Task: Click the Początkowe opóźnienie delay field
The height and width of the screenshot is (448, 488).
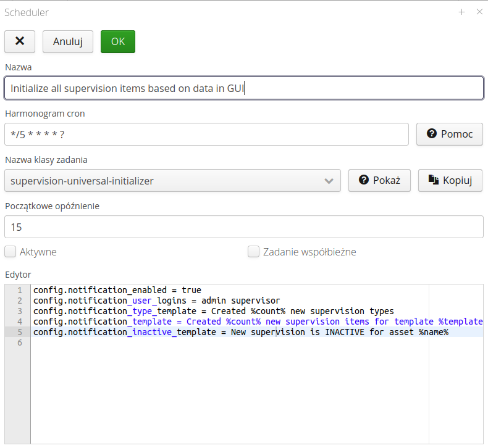Action: pyautogui.click(x=243, y=227)
